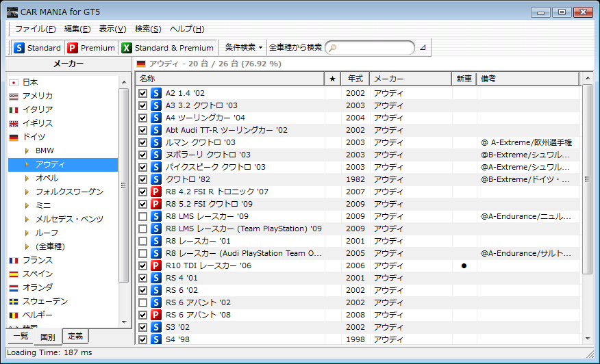The image size is (600, 364).
Task: Uncheck the RS 4 '01 checkbox
Action: 142,278
